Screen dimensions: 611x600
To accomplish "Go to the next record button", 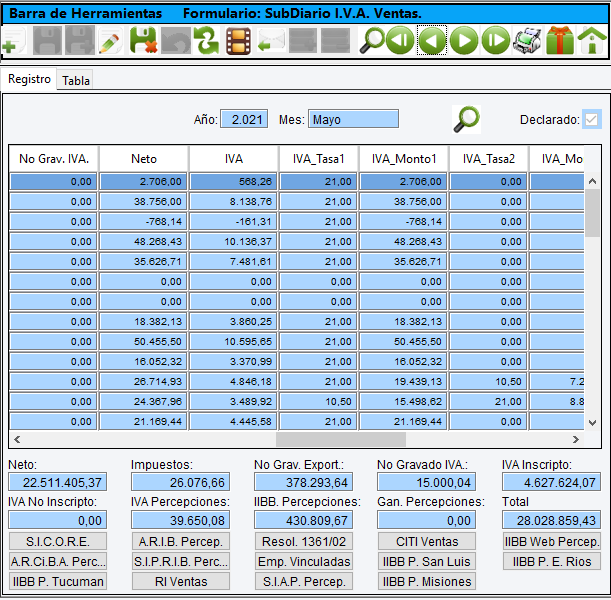I will [464, 40].
